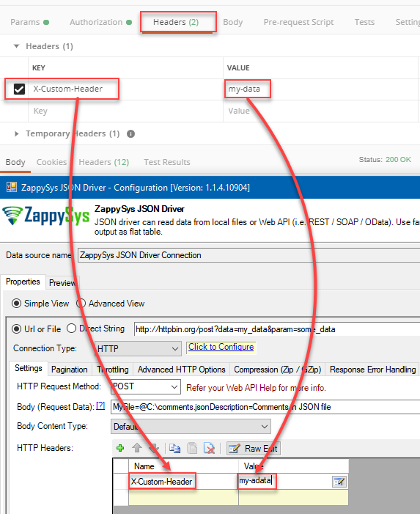Open Response Error Handling tab
The image size is (420, 514).
point(373,370)
